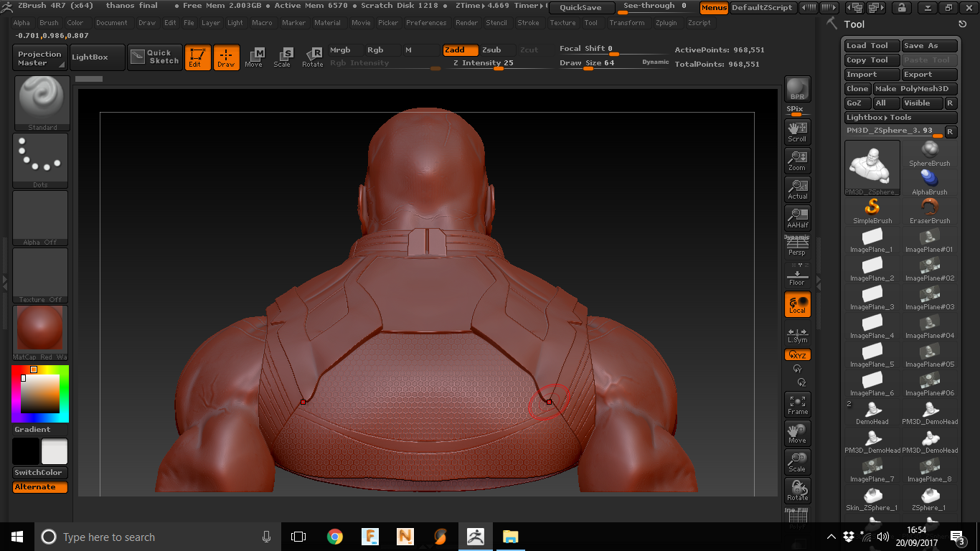Select the AlphaBrush tool
Screen dimensions: 980x551
[x=930, y=182]
